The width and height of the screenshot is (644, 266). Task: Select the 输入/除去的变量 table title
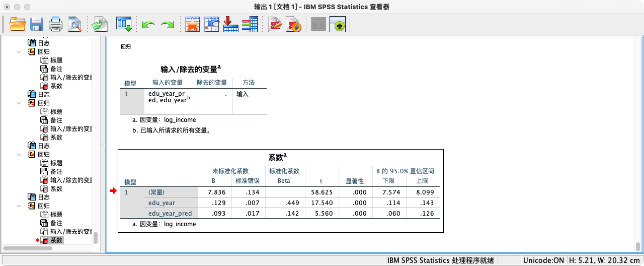(191, 69)
